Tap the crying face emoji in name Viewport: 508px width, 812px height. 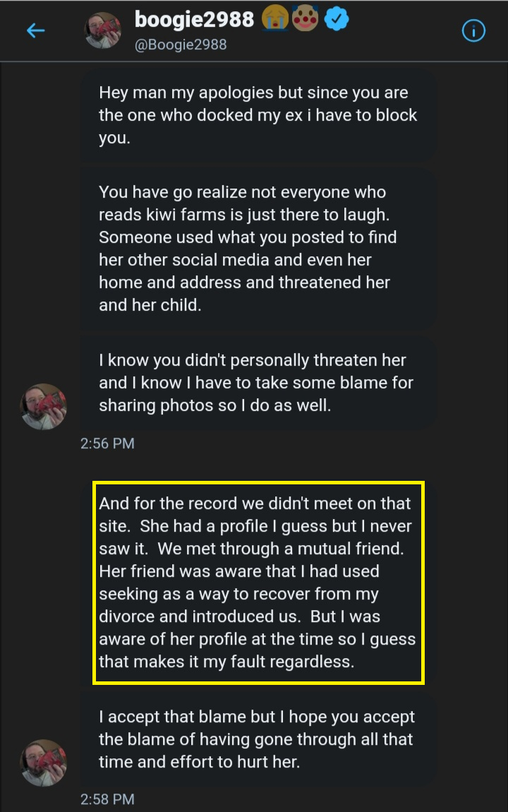[x=274, y=18]
